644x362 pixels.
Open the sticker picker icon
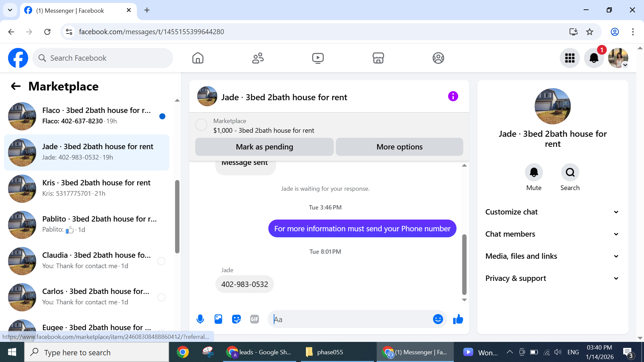point(236,319)
